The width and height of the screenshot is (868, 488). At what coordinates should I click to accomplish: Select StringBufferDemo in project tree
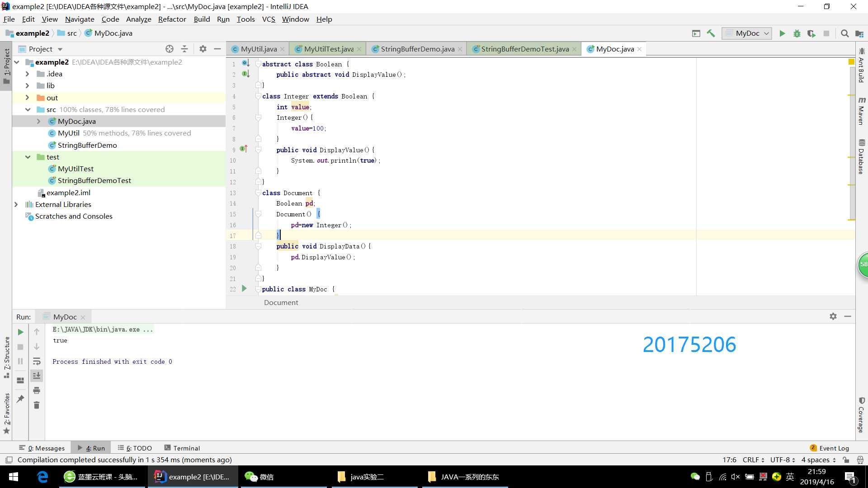[87, 145]
